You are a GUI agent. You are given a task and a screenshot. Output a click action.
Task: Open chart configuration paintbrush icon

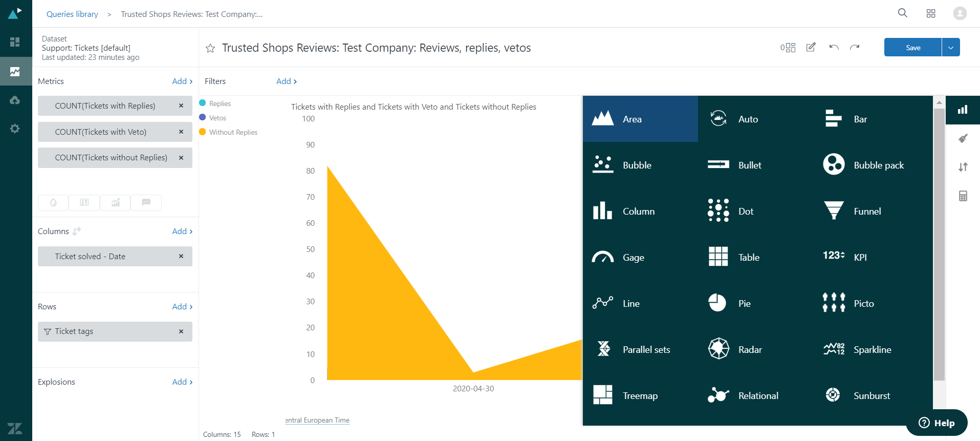click(x=963, y=138)
